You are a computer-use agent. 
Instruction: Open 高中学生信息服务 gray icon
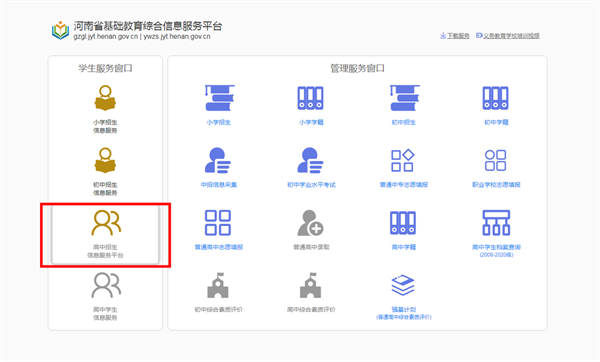click(106, 285)
